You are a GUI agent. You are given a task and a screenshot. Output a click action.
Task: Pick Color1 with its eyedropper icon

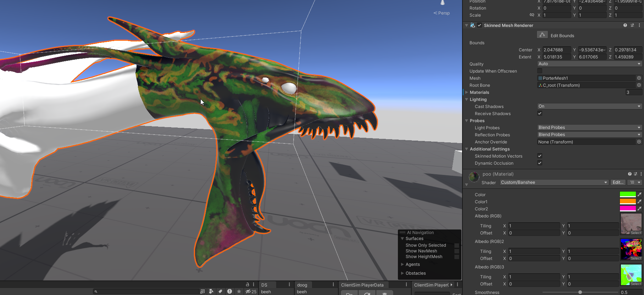pyautogui.click(x=639, y=202)
